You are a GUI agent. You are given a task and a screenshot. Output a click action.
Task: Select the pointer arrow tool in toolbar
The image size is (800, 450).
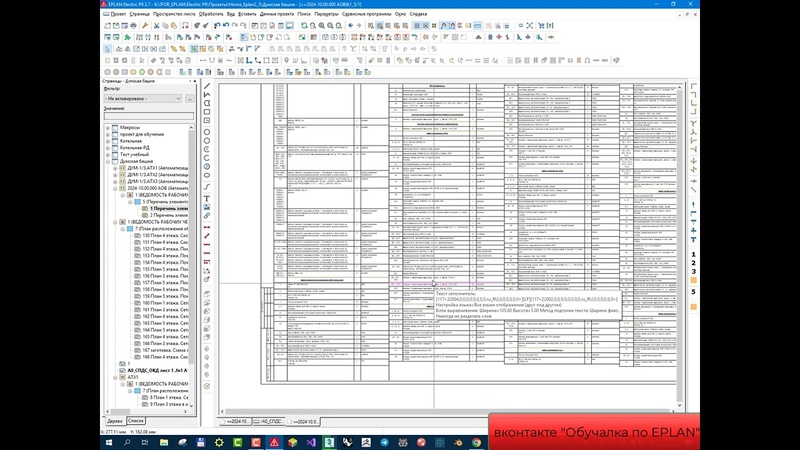click(x=108, y=49)
